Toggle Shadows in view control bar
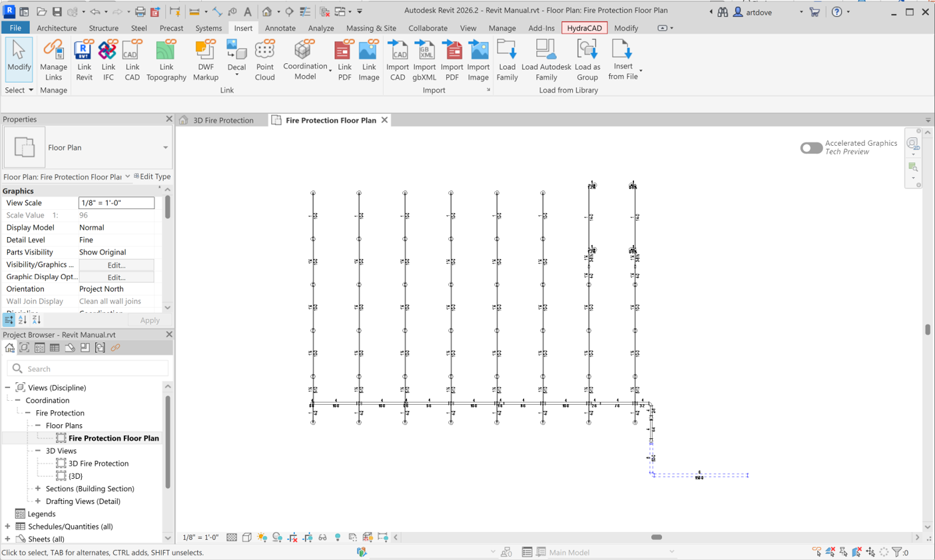Viewport: 935px width, 560px height. pyautogui.click(x=277, y=537)
